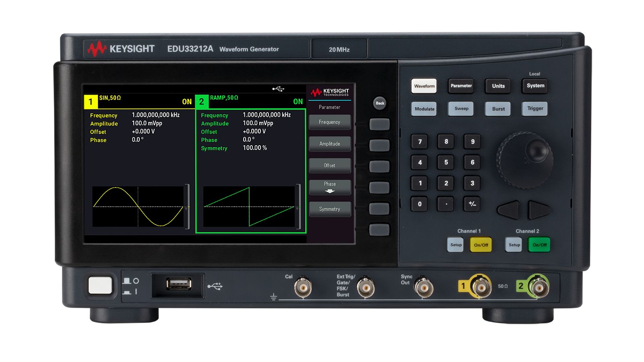Click the Sync Out BNC connector
Image resolution: width=644 pixels, height=362 pixels.
(x=423, y=287)
